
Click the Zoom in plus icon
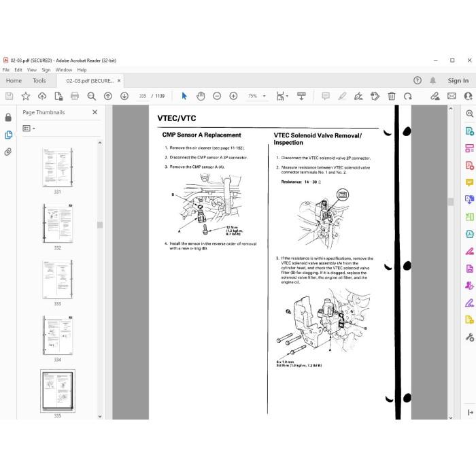pyautogui.click(x=233, y=97)
